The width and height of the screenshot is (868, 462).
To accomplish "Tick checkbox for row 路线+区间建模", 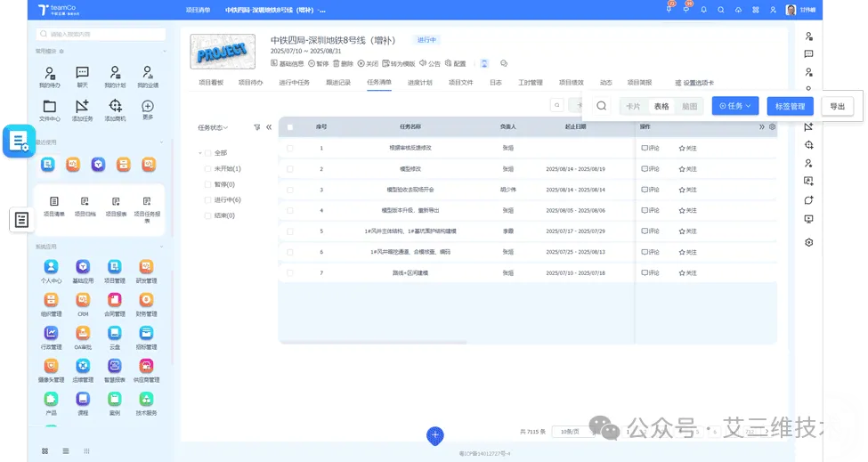I will [x=289, y=272].
